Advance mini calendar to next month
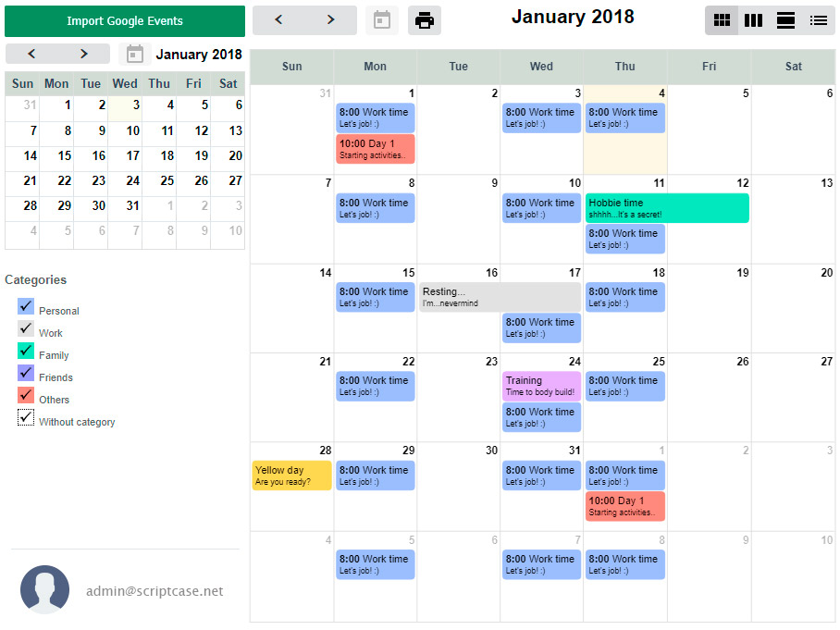Image resolution: width=840 pixels, height=630 pixels. pyautogui.click(x=83, y=55)
